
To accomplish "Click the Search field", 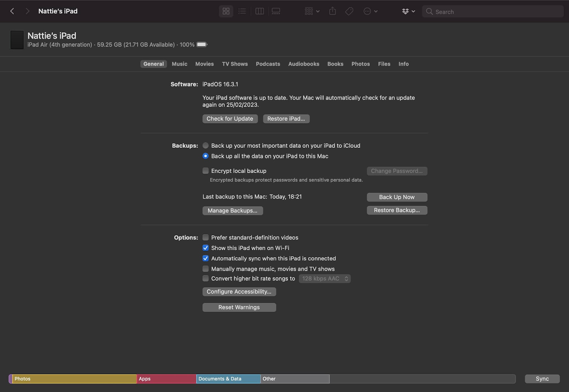I will pos(493,11).
